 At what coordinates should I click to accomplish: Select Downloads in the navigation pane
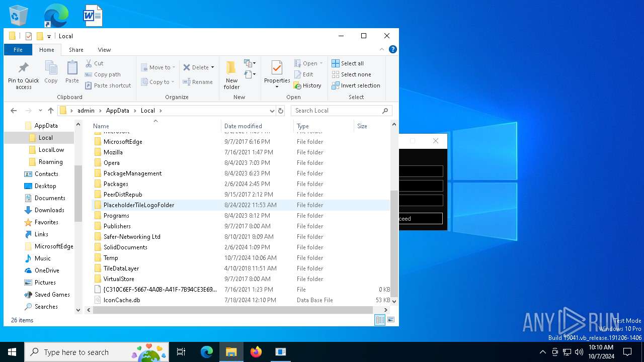click(x=49, y=210)
